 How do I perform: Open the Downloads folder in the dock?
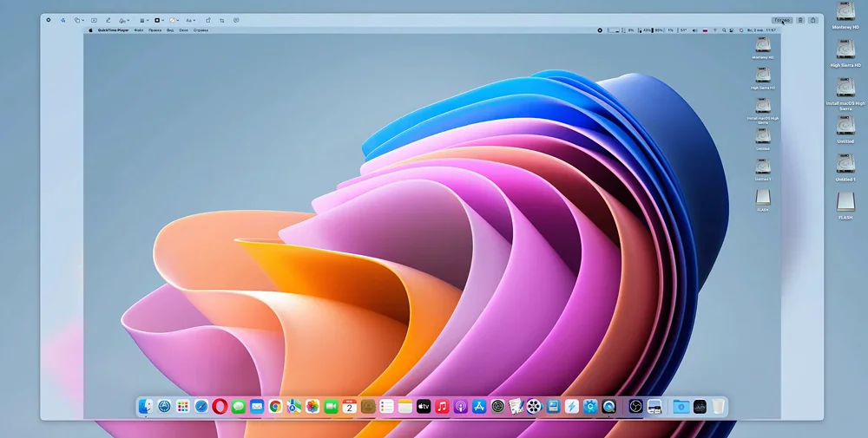pos(681,407)
